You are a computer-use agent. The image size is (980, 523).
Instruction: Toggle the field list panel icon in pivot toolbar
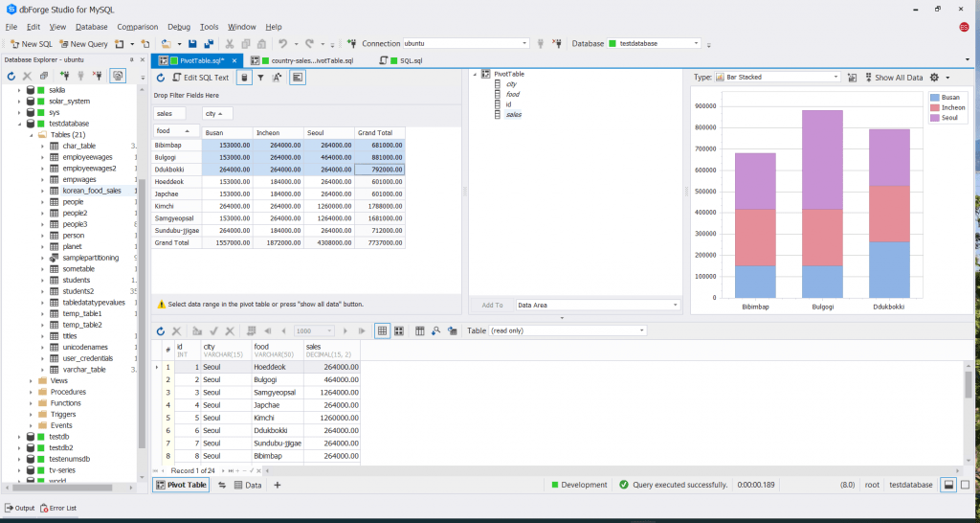coord(299,78)
